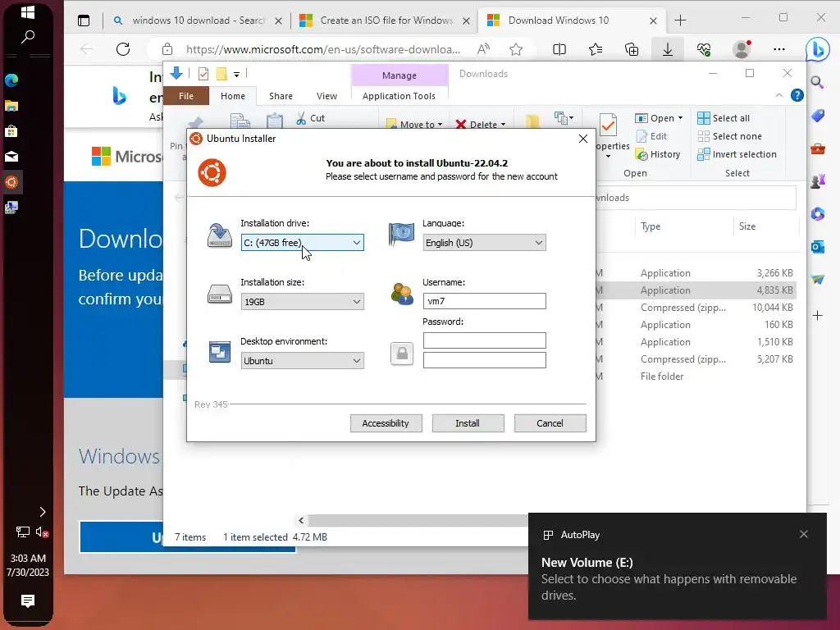Open the Windows Start button
The width and height of the screenshot is (840, 630).
coord(27,12)
